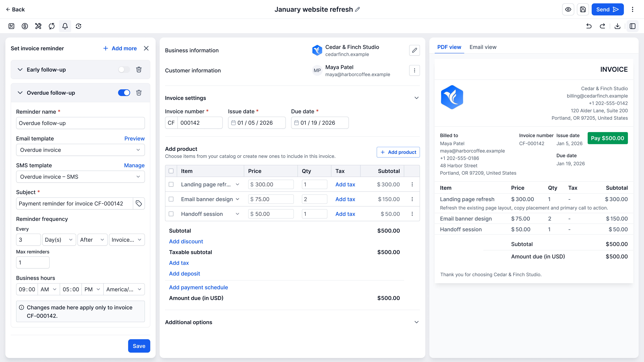Save draft with the floppy disk icon
Screen dimensions: 644x362
[583, 9]
